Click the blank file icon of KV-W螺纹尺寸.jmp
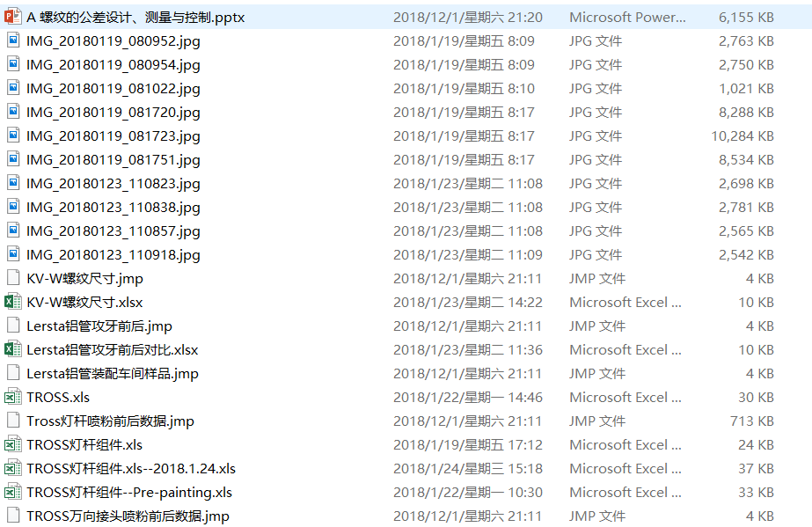Screen dimensions: 812x527 [x=12, y=278]
